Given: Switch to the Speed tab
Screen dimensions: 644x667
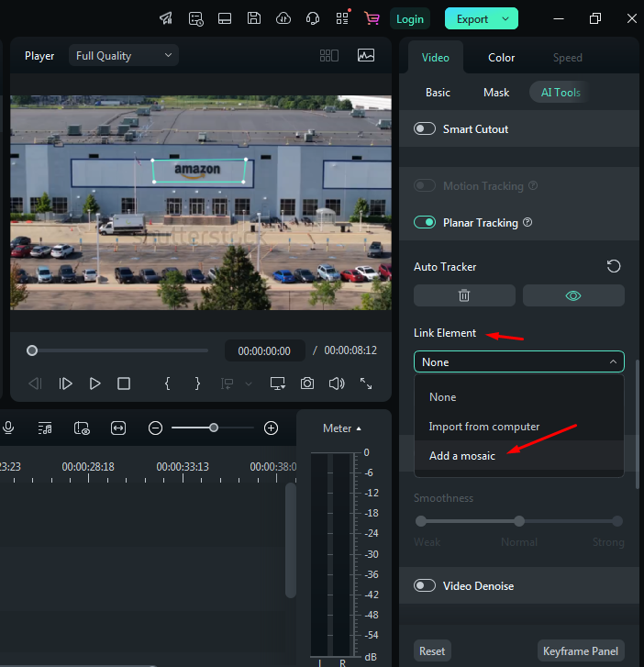Looking at the screenshot, I should pyautogui.click(x=568, y=58).
